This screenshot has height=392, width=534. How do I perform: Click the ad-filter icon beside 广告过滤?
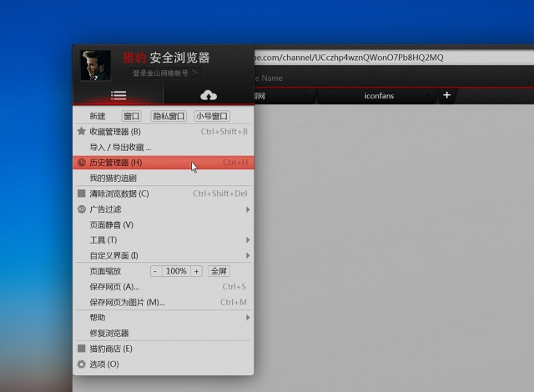point(82,209)
